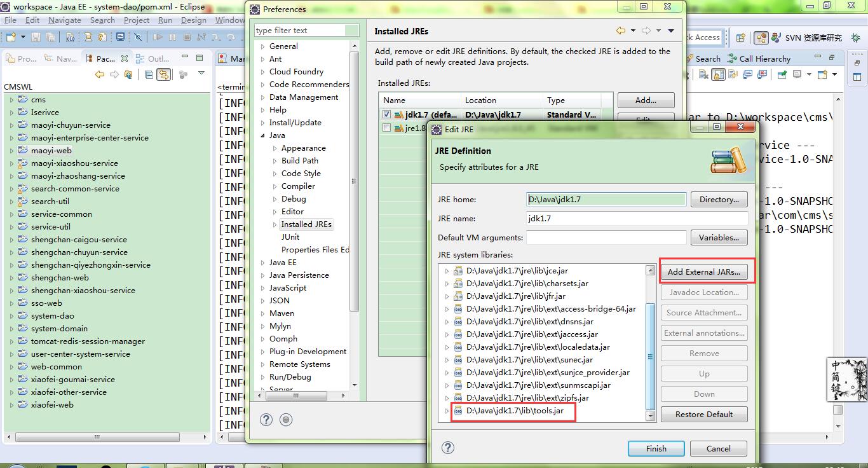Image resolution: width=868 pixels, height=468 pixels.
Task: Click the Package Explorer forward arrow
Action: coord(114,74)
